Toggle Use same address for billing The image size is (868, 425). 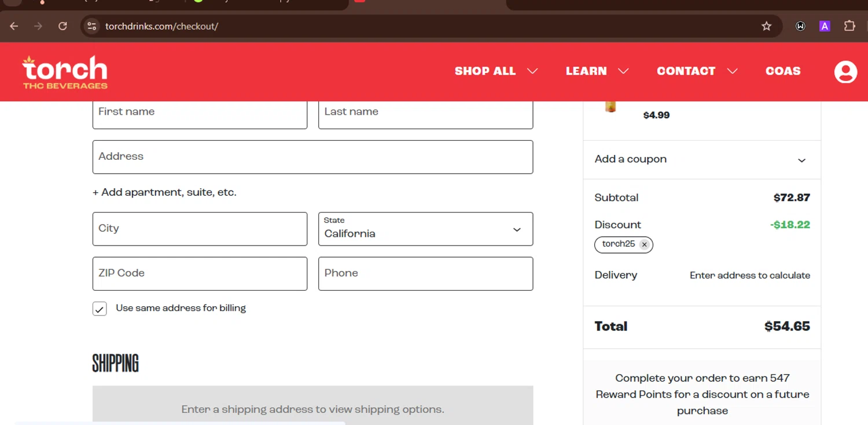(x=100, y=309)
